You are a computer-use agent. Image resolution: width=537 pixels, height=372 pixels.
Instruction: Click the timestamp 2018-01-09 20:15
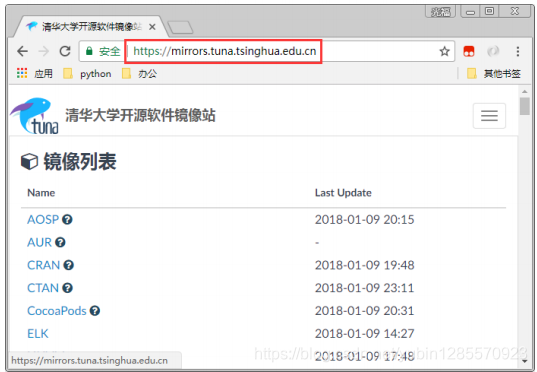(364, 220)
